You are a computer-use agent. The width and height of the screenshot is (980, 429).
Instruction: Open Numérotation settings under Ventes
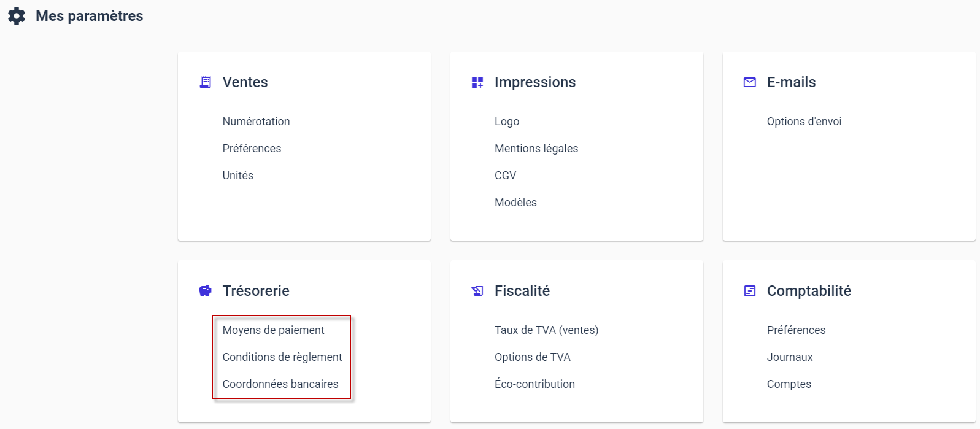tap(256, 122)
